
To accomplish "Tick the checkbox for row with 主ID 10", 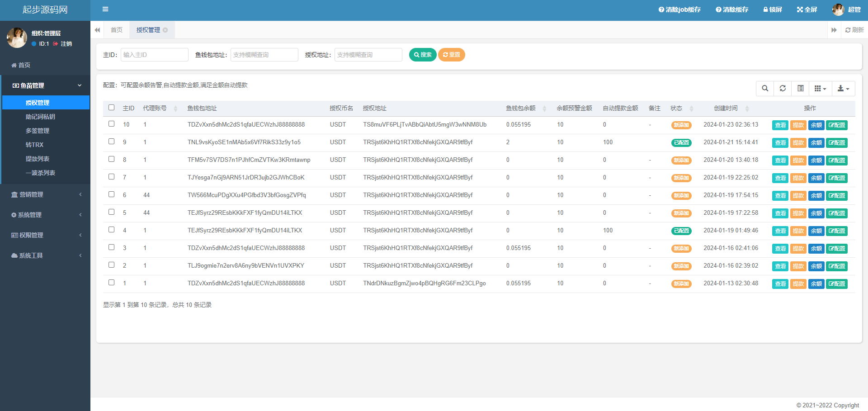I will [x=112, y=124].
